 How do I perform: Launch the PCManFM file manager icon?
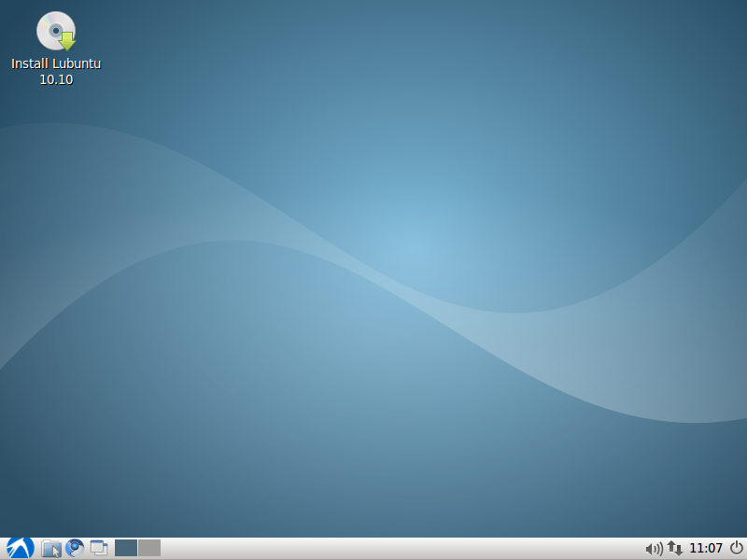(51, 548)
